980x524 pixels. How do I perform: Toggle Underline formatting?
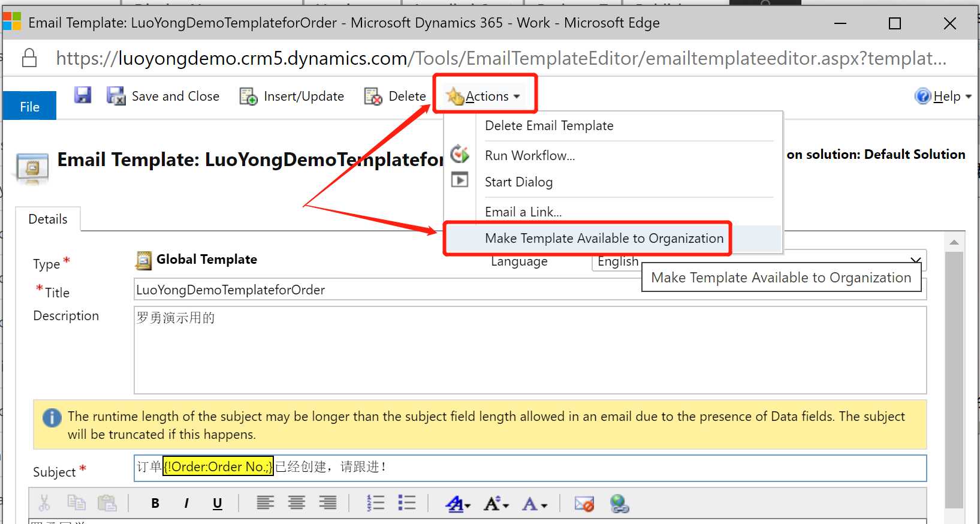[218, 503]
